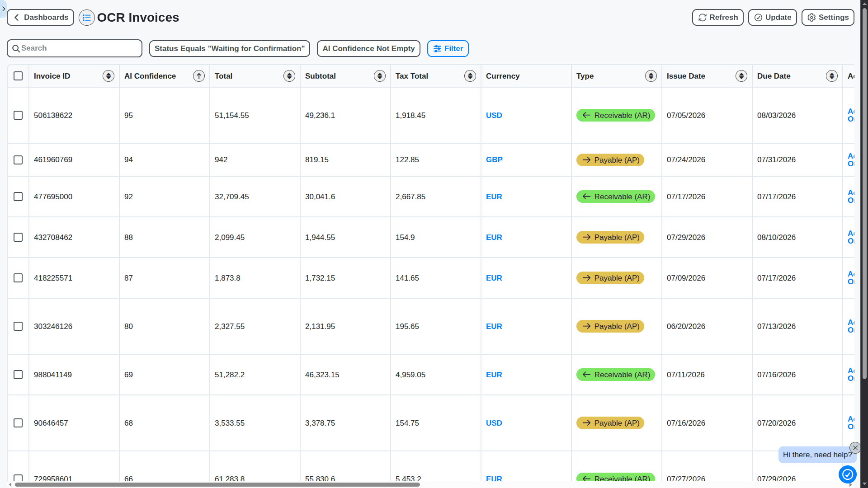Sort by Invoice ID column
Image resolution: width=868 pixels, height=488 pixels.
tap(108, 76)
